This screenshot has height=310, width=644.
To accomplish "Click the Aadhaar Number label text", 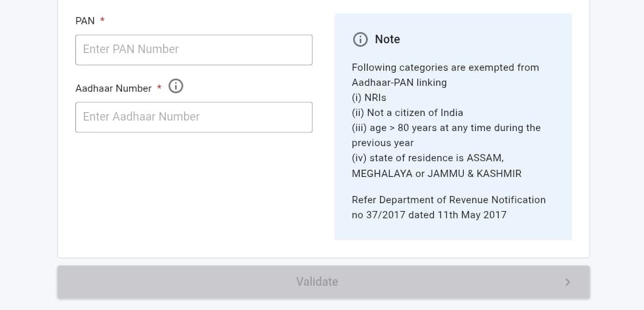I will (x=113, y=88).
